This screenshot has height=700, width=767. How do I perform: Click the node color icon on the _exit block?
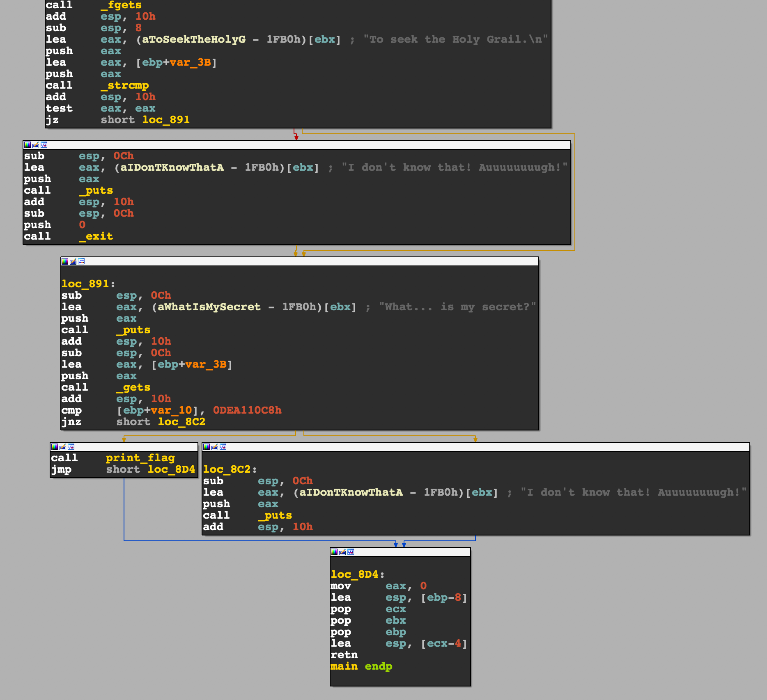28,145
